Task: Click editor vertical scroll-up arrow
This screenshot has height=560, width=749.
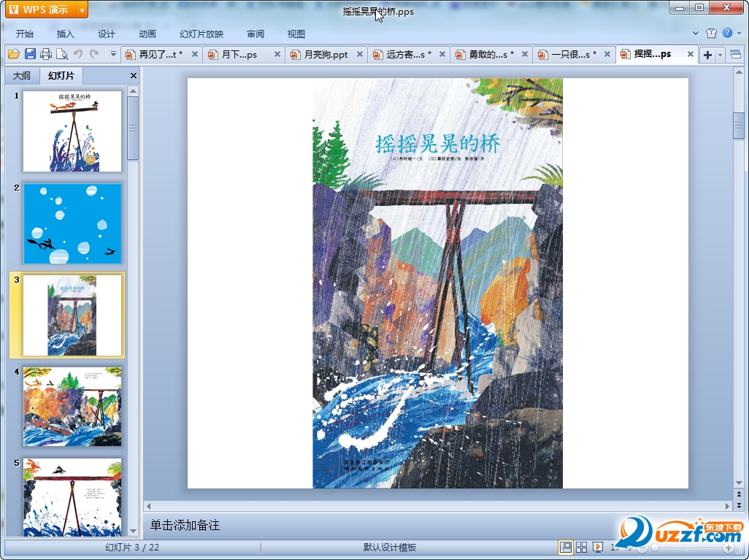Action: pyautogui.click(x=739, y=72)
